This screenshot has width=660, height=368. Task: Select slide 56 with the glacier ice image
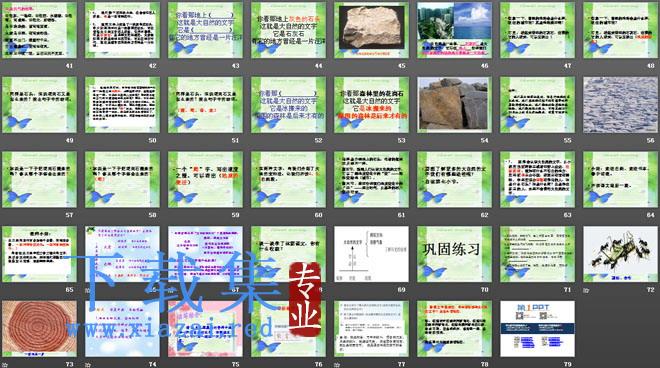coord(620,105)
